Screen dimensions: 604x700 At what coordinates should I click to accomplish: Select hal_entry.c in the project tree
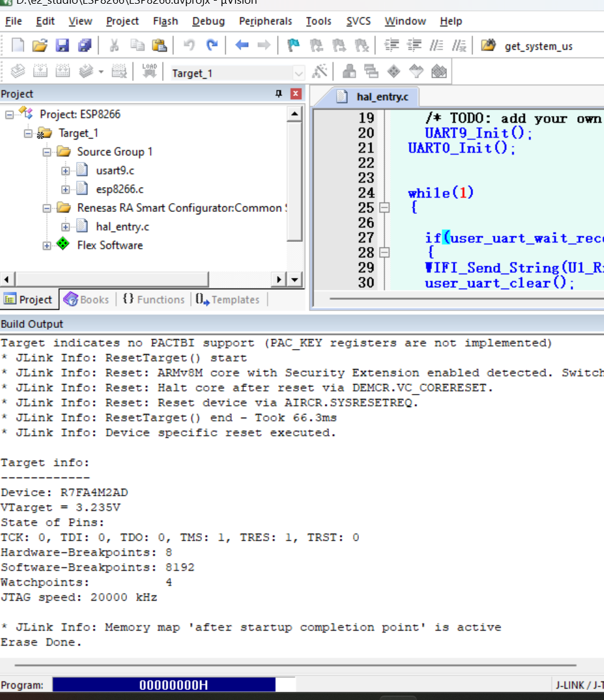[x=122, y=227]
